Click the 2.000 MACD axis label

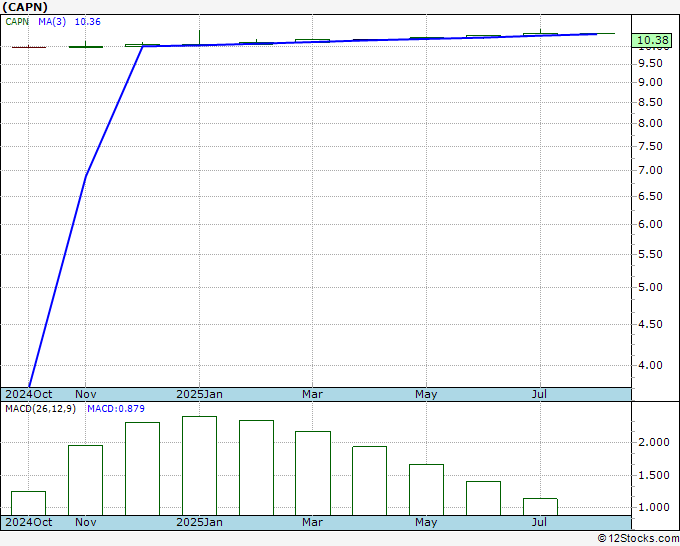(654, 442)
